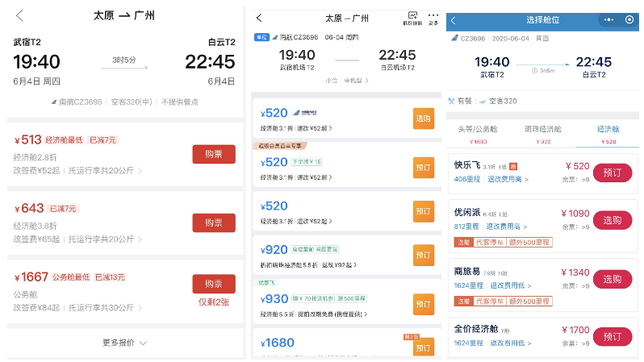Book the ¥920 fare with 预订
Image resolution: width=644 pixels, height=362 pixels.
pos(423,255)
